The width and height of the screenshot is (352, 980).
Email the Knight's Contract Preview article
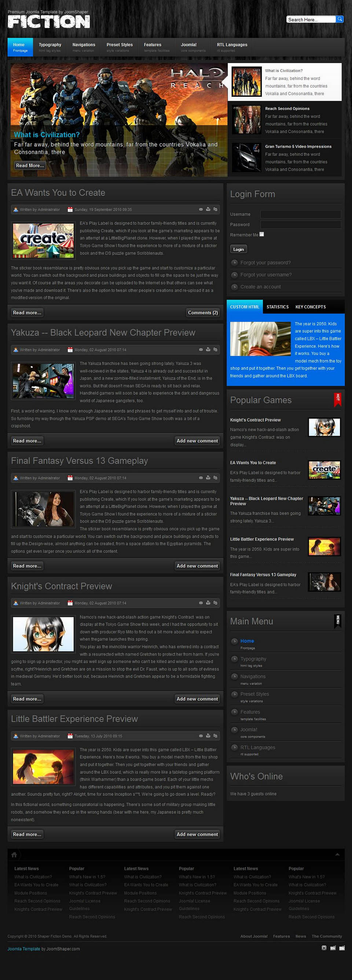(x=201, y=603)
